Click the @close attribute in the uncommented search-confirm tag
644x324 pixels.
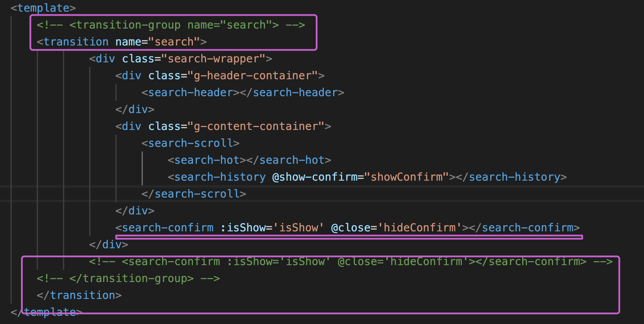click(351, 228)
